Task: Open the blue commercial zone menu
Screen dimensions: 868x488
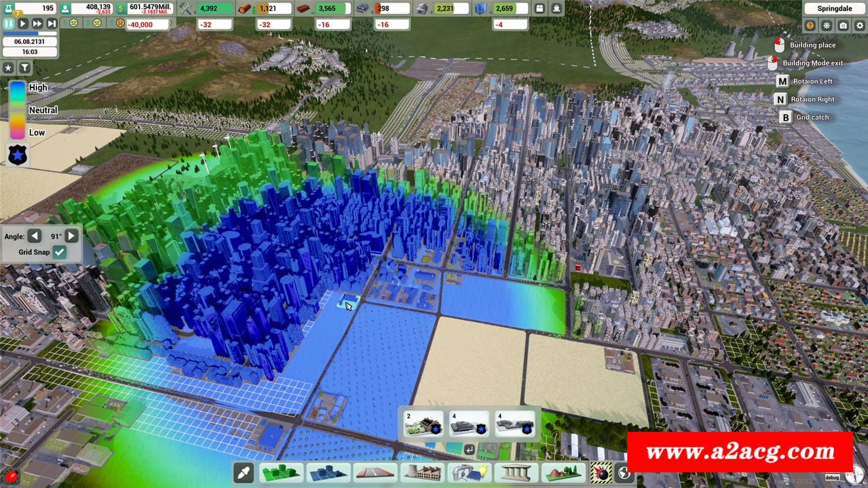Action: pos(327,473)
